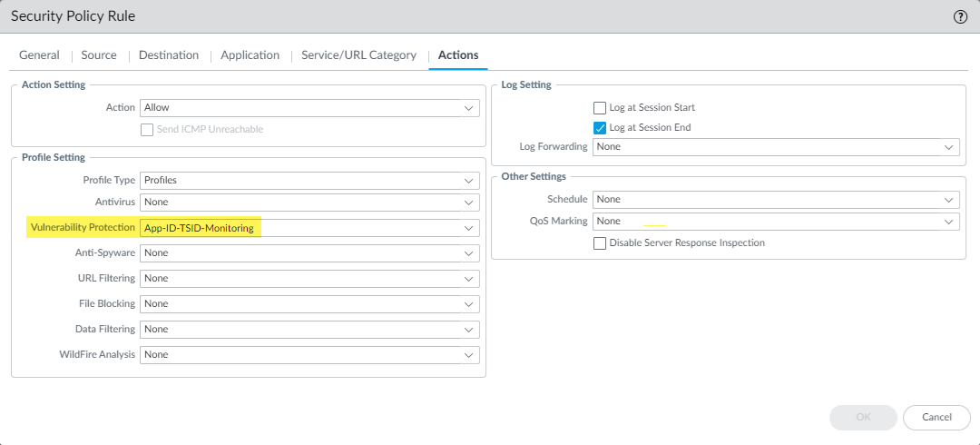Click the OK button
Viewport: 980px width, 445px height.
tap(863, 418)
